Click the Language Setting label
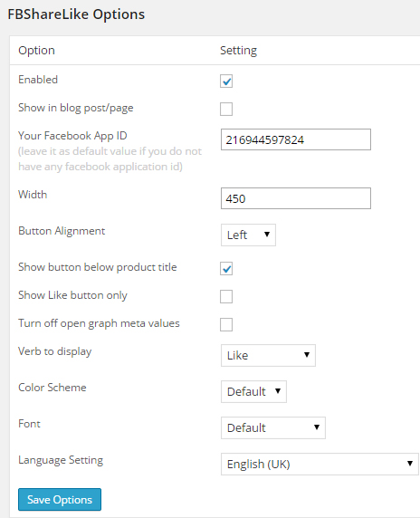The height and width of the screenshot is (518, 420). (61, 460)
